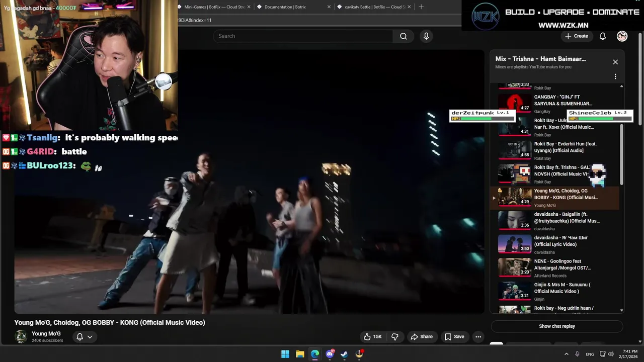
Task: Click the Create button
Action: coord(576,36)
